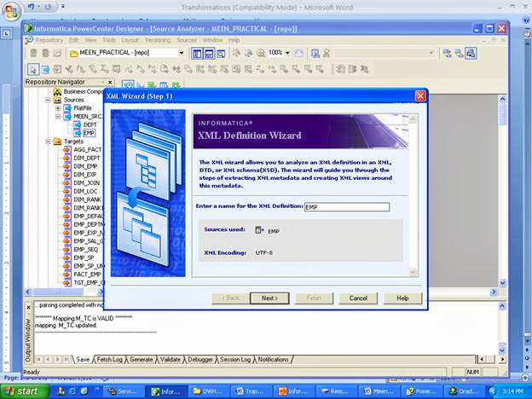Open the Tools menu
The image size is (532, 399).
click(109, 40)
